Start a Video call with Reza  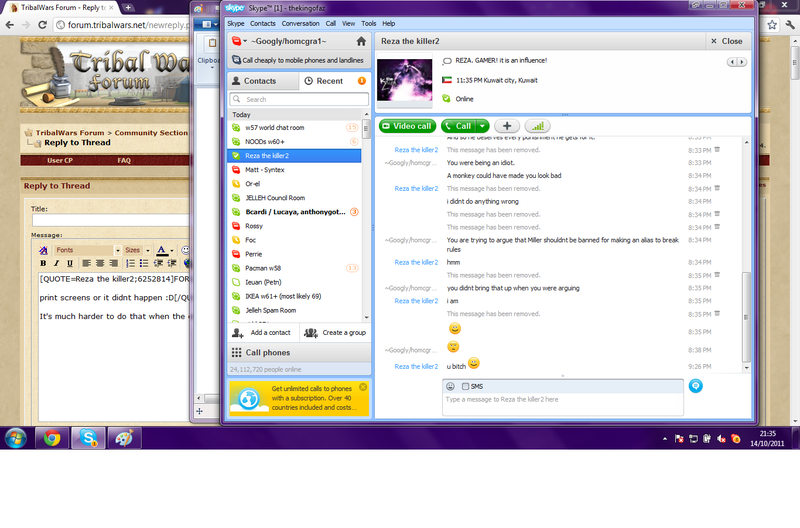coord(407,126)
